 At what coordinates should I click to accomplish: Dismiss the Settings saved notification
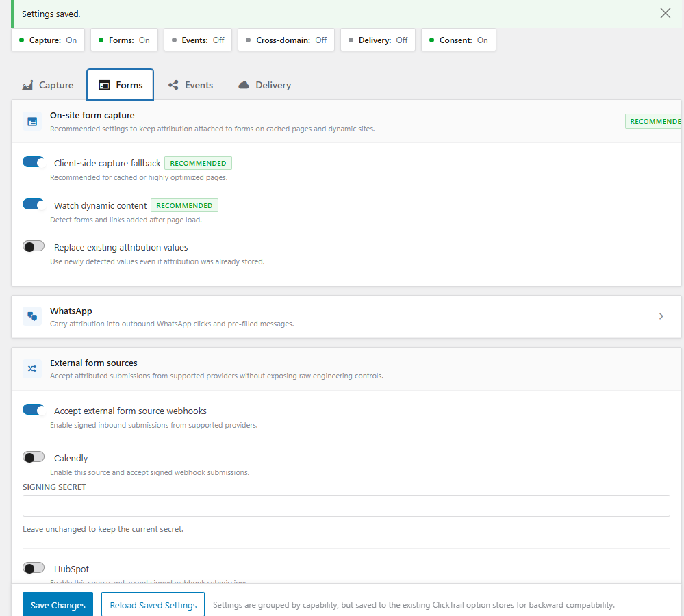pyautogui.click(x=665, y=12)
